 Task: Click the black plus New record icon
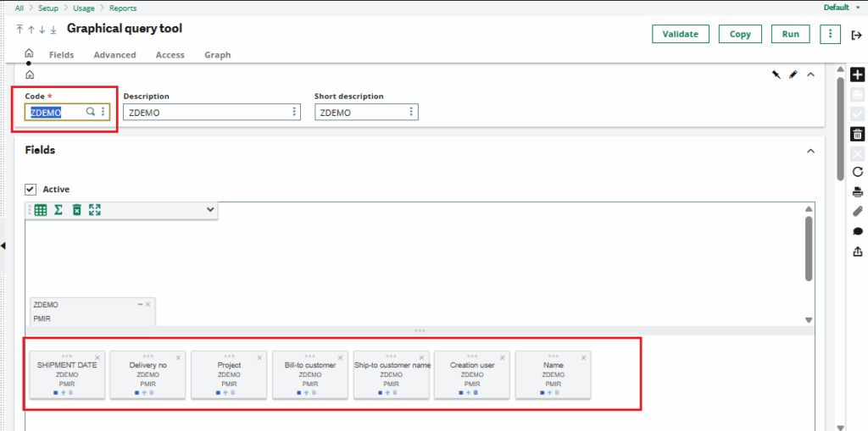tap(857, 75)
